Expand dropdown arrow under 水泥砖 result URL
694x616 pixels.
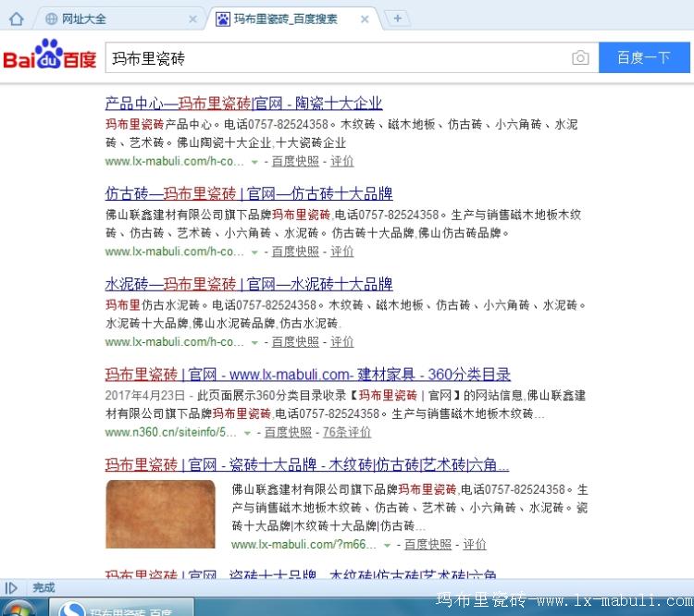click(x=254, y=342)
